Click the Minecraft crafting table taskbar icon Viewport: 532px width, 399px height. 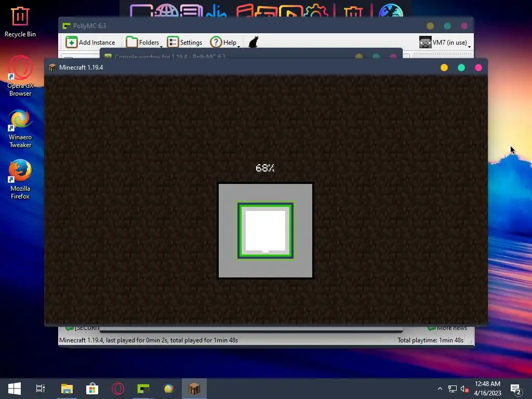click(x=194, y=389)
